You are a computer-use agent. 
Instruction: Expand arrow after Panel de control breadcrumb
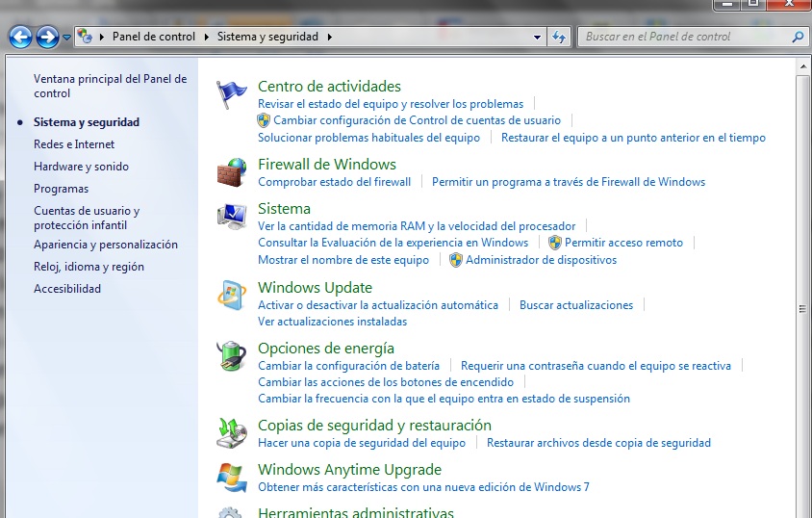[207, 37]
